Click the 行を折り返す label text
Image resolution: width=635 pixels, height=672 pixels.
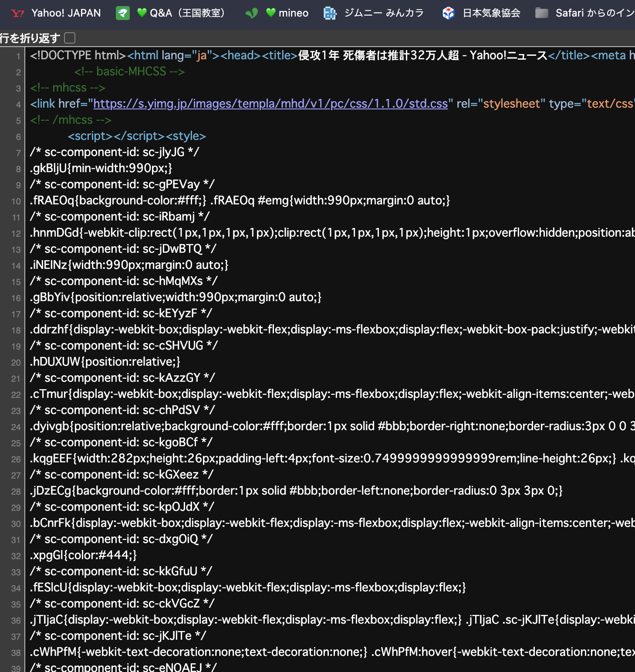pos(30,38)
